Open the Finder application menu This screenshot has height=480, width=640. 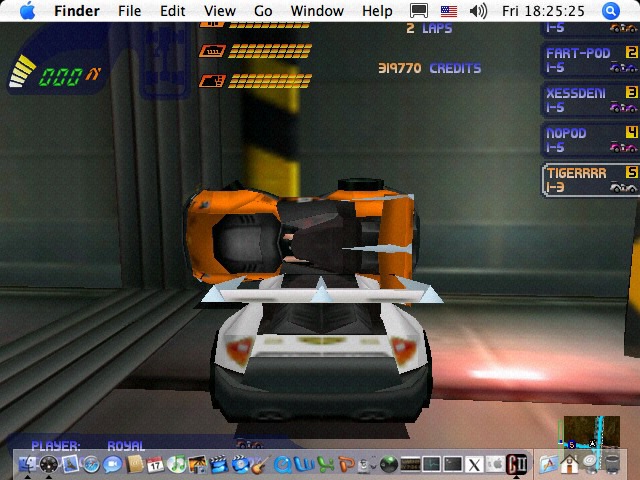pyautogui.click(x=77, y=11)
